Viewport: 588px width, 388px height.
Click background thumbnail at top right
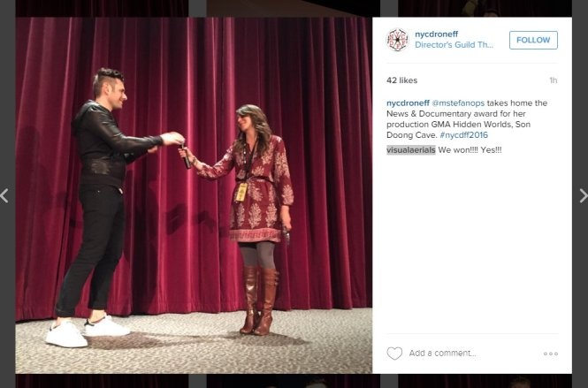click(x=485, y=8)
